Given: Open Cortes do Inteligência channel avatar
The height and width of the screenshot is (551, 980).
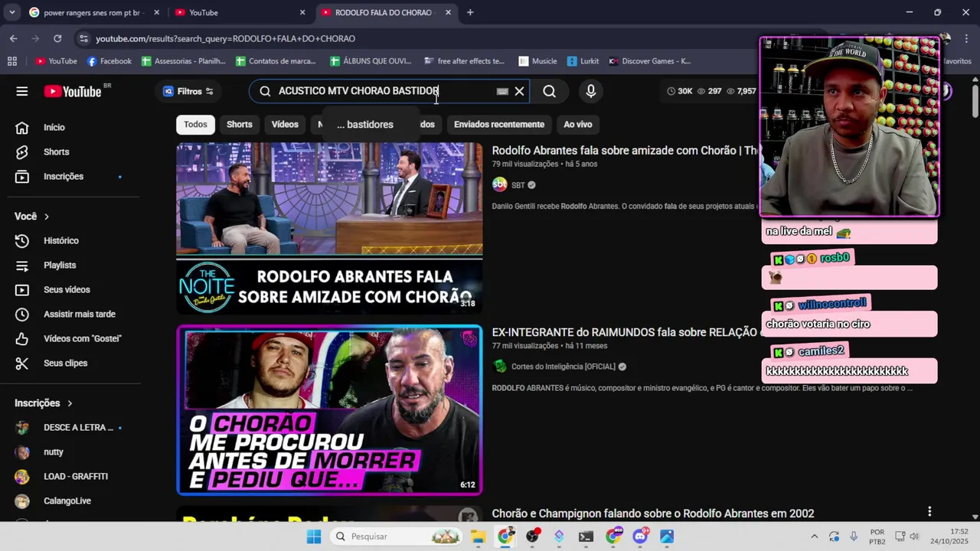Looking at the screenshot, I should pos(499,367).
